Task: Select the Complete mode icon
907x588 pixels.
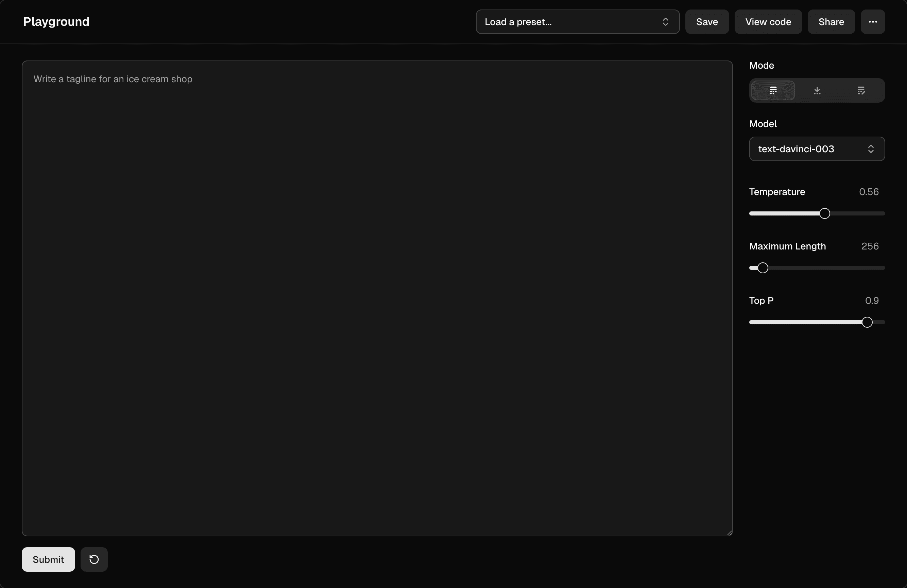Action: 773,90
